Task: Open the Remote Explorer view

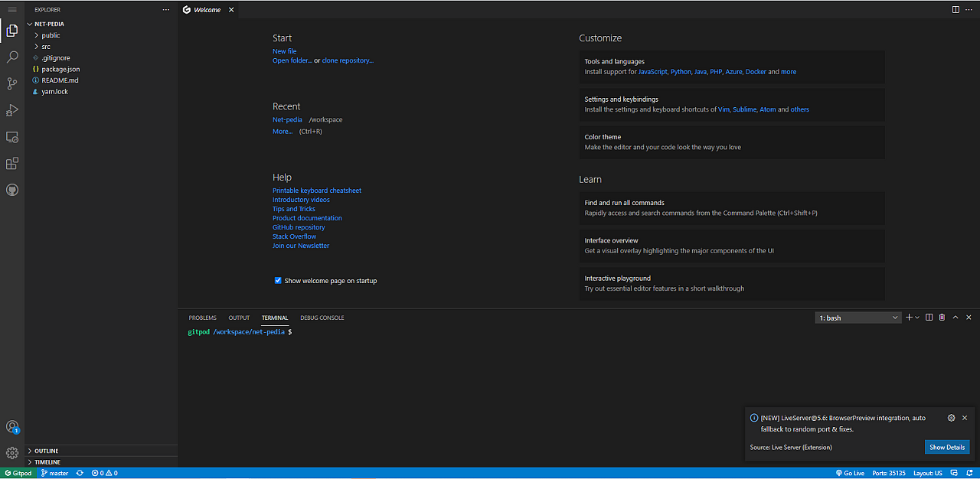Action: pyautogui.click(x=11, y=137)
